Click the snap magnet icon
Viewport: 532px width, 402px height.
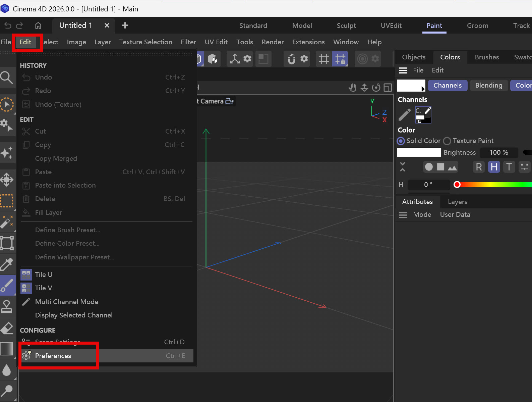tap(291, 59)
